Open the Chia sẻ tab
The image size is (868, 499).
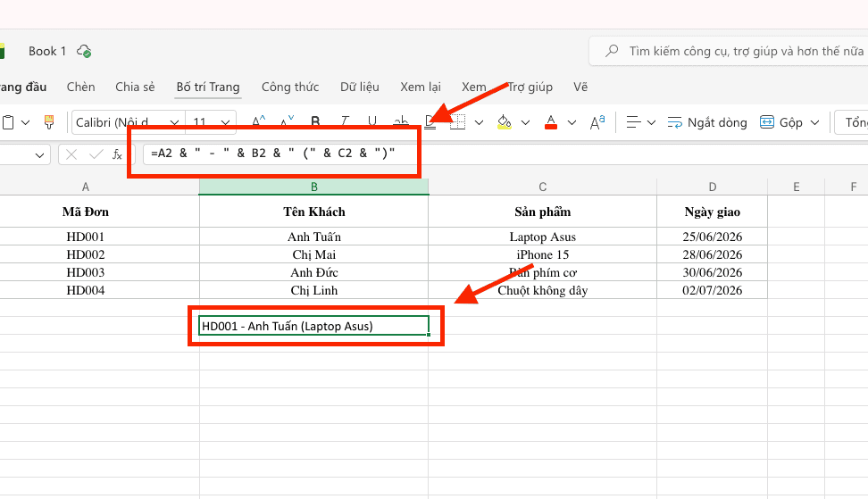[135, 87]
